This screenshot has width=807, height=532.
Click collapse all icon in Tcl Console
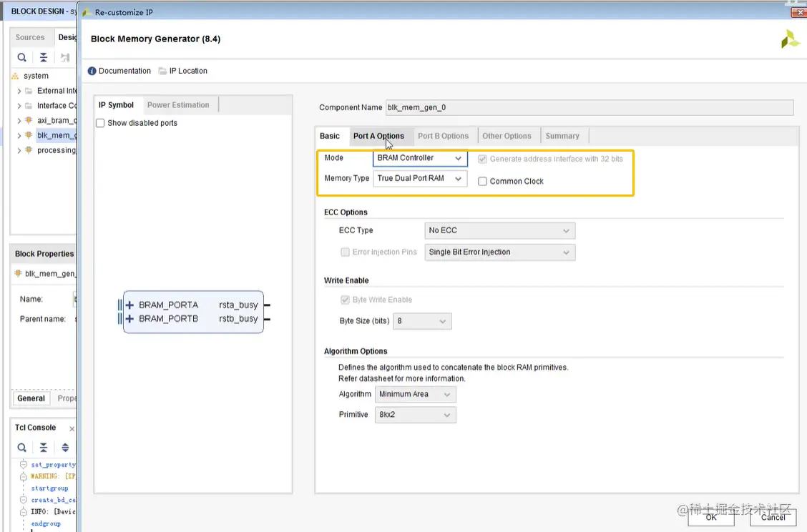(43, 448)
